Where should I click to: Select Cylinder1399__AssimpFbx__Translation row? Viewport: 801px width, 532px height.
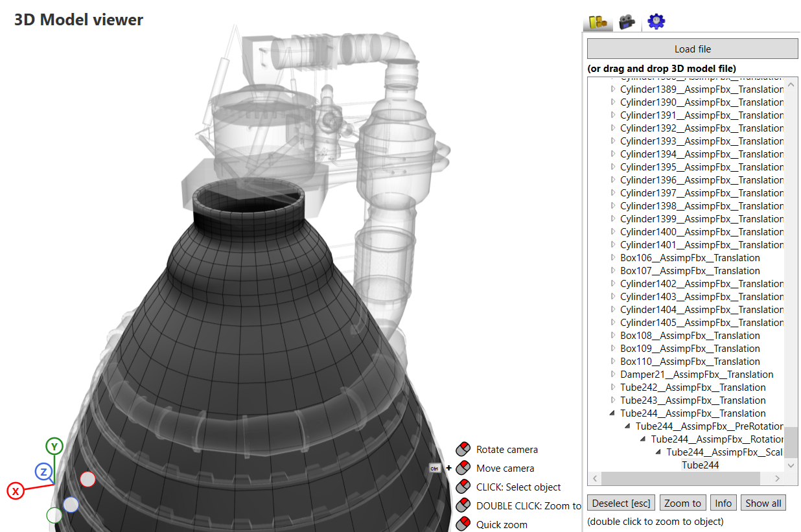pyautogui.click(x=702, y=218)
